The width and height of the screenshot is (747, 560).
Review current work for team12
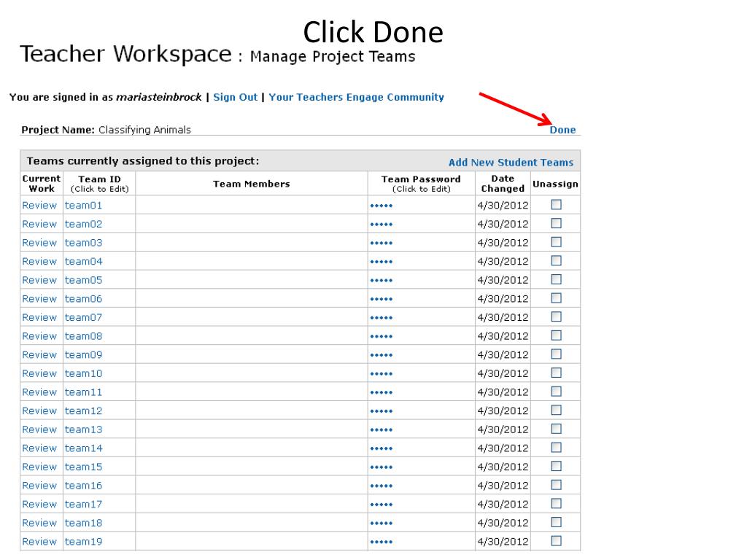coord(39,411)
